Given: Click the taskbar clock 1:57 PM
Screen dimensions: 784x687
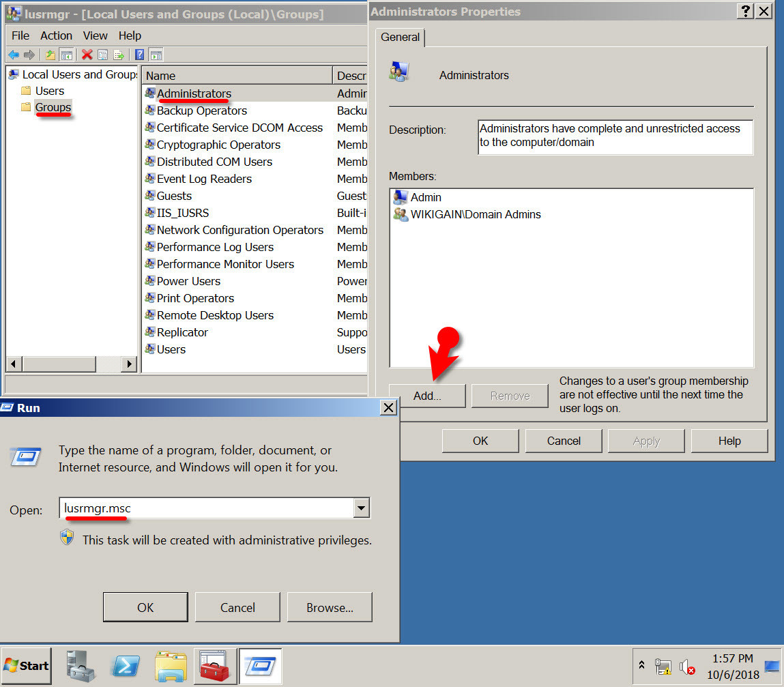Looking at the screenshot, I should tap(733, 658).
